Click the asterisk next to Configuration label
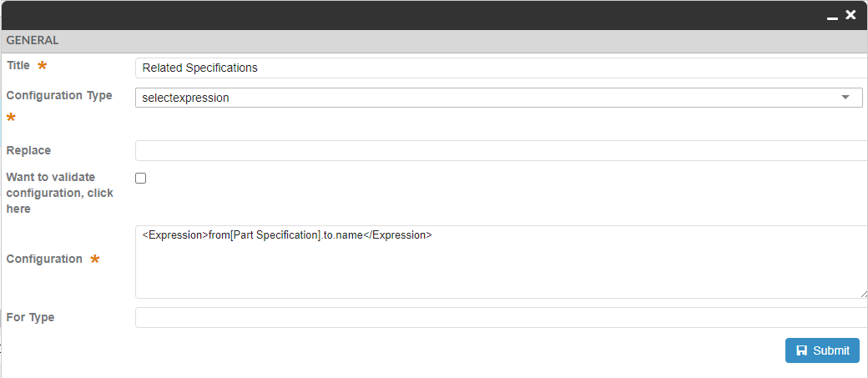Image resolution: width=868 pixels, height=378 pixels. click(x=94, y=260)
